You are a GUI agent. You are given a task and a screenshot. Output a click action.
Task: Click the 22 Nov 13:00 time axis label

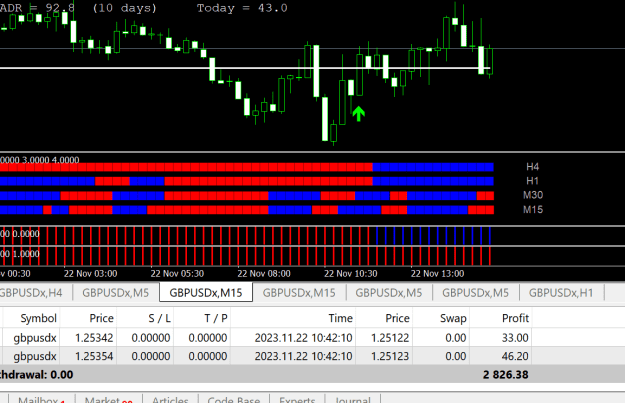[x=437, y=274]
